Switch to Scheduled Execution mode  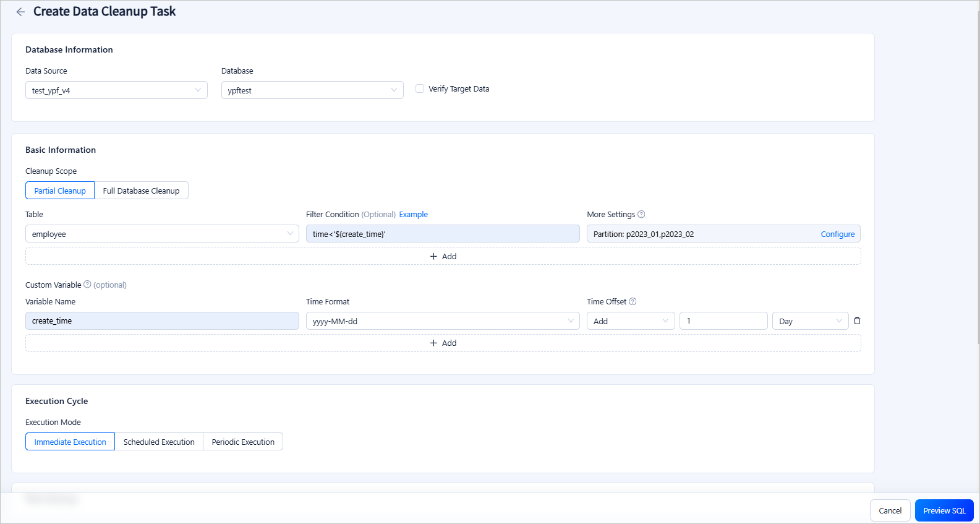[x=159, y=442]
